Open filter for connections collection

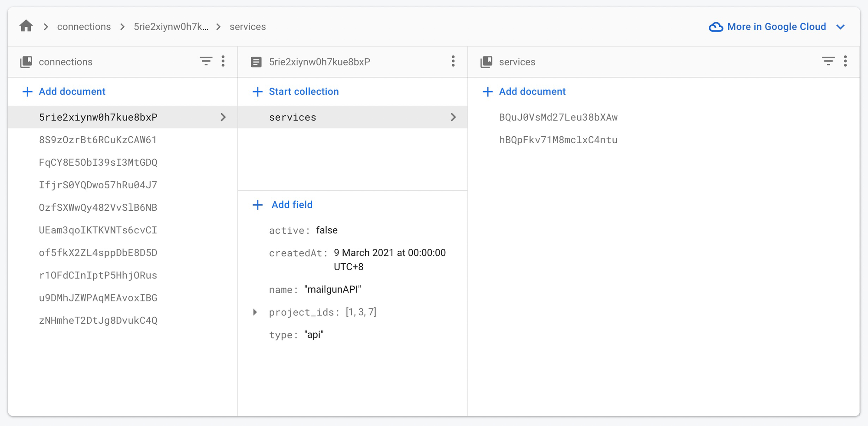[x=206, y=62]
